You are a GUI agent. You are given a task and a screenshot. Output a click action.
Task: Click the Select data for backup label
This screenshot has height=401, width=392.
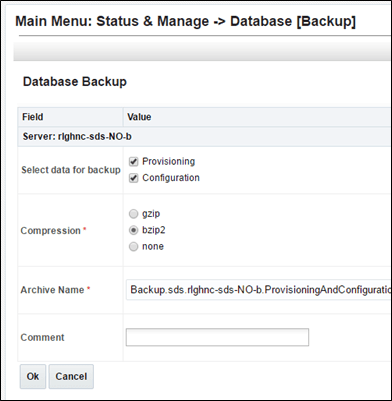point(71,170)
